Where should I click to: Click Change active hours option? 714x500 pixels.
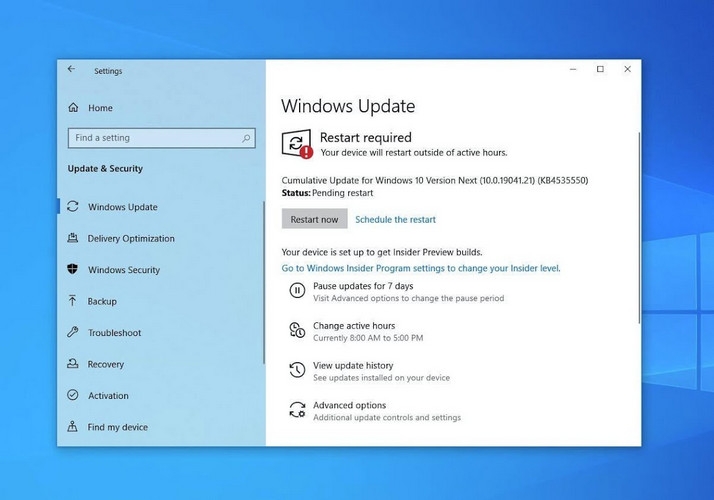click(x=354, y=326)
